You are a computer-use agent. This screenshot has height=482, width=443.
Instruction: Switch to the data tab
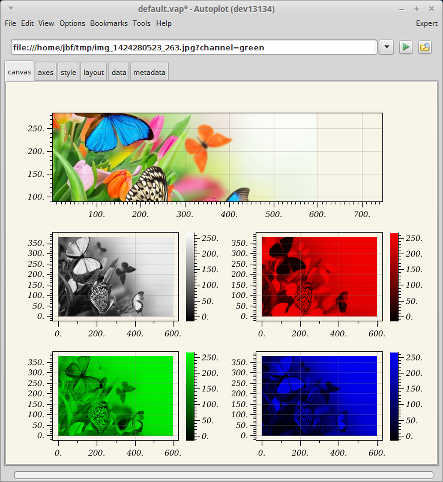pos(119,72)
